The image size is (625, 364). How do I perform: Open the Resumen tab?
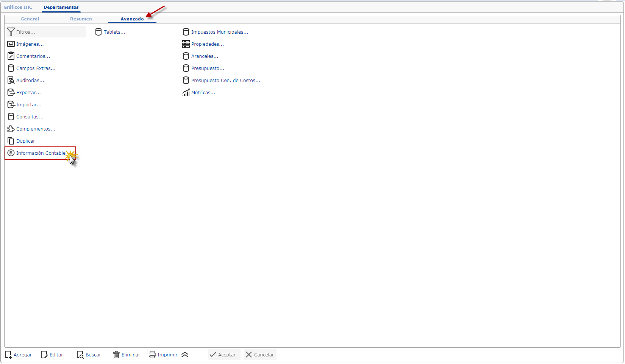pyautogui.click(x=81, y=19)
